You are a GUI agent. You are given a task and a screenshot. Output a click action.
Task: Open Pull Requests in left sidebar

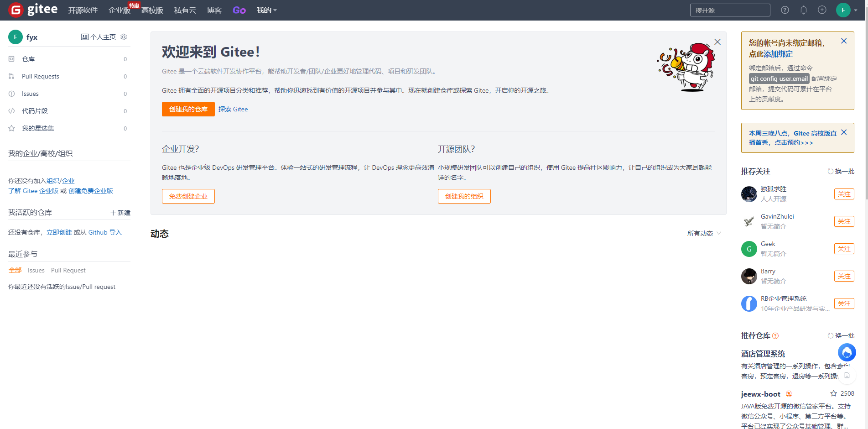41,76
